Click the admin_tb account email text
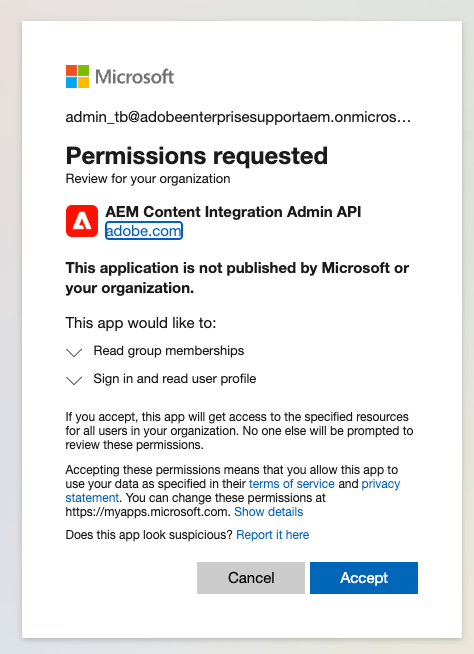This screenshot has height=654, width=474. tap(238, 117)
